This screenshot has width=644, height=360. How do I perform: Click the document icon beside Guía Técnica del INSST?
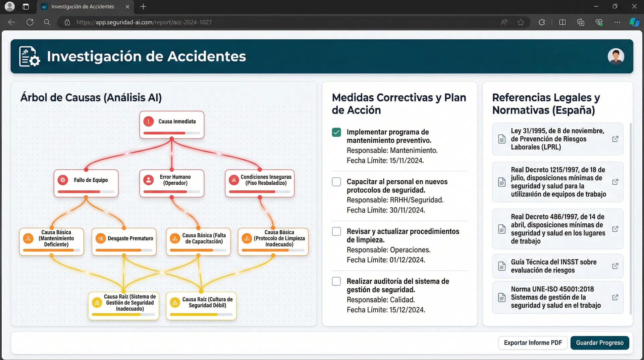point(502,266)
